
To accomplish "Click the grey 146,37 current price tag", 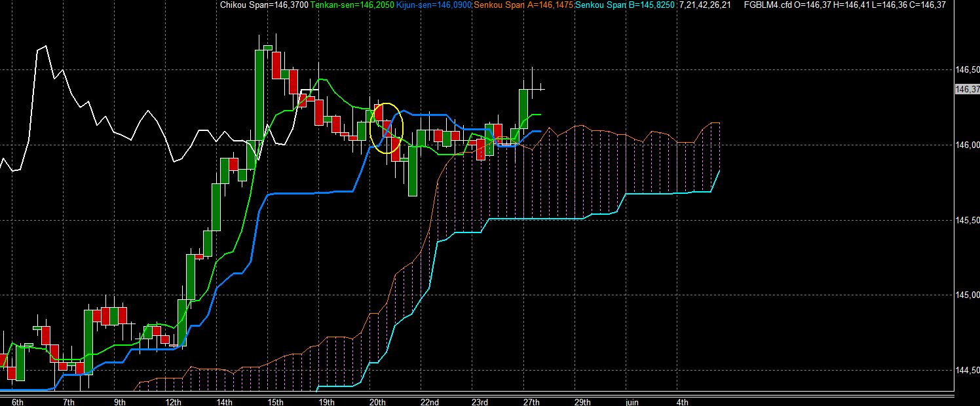I will pyautogui.click(x=968, y=90).
